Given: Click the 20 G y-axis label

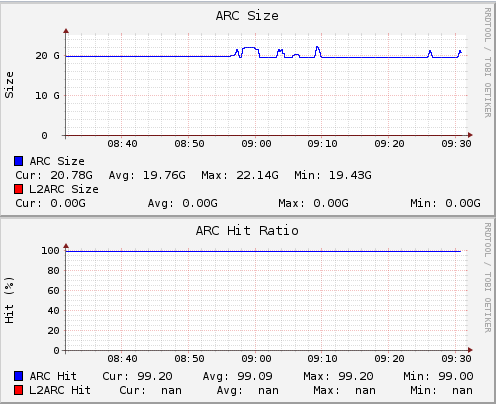Looking at the screenshot, I should click(x=47, y=56).
